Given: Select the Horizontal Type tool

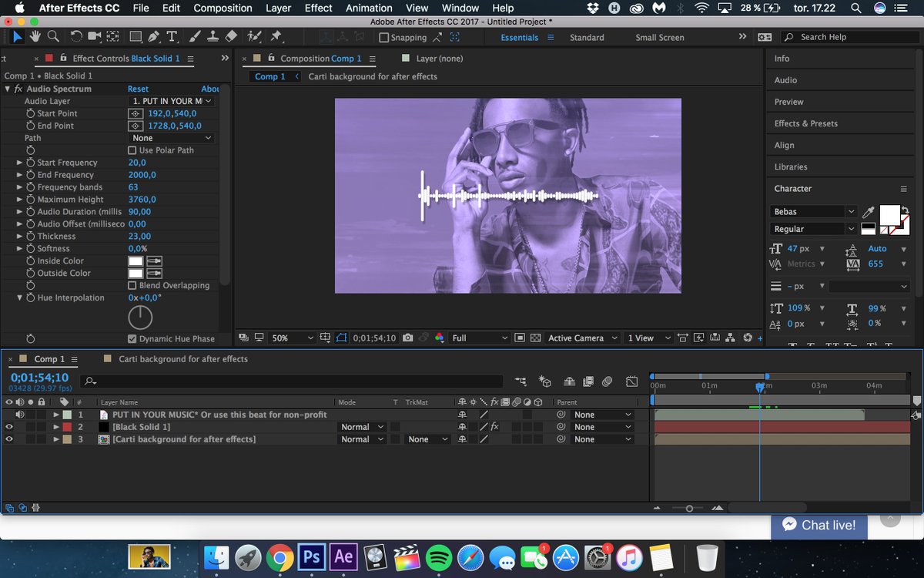Looking at the screenshot, I should pyautogui.click(x=171, y=36).
